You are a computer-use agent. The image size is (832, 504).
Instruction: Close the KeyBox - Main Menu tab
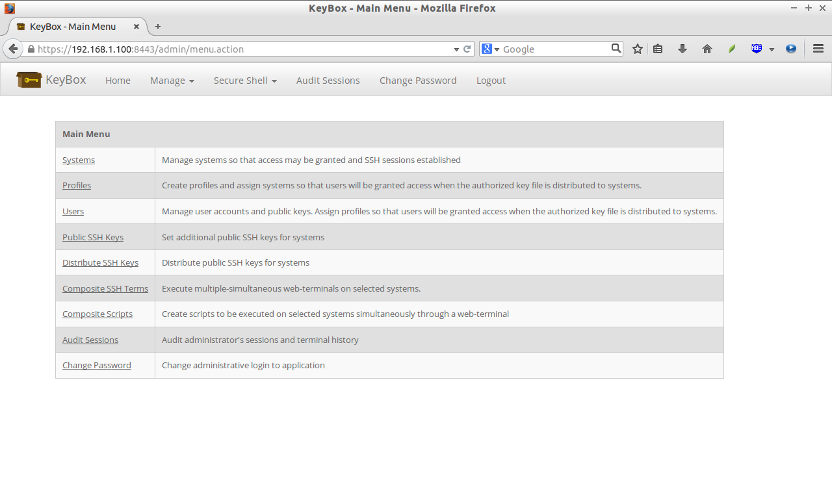tap(136, 27)
